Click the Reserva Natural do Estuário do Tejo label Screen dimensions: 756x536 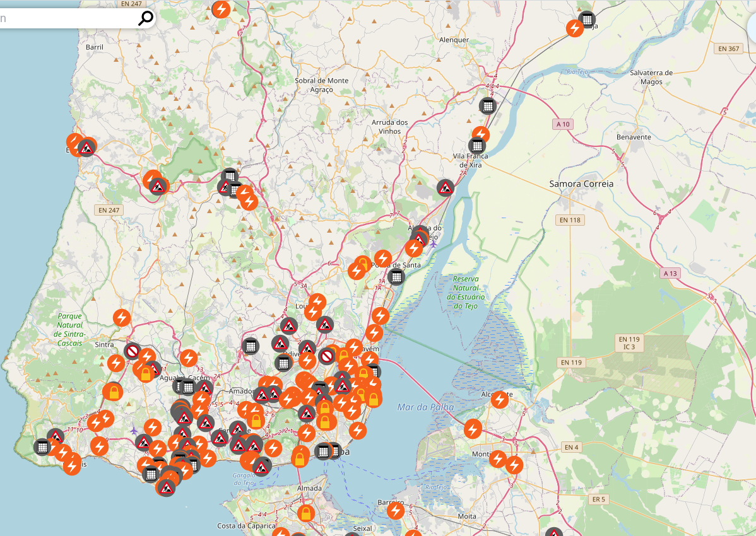[466, 293]
